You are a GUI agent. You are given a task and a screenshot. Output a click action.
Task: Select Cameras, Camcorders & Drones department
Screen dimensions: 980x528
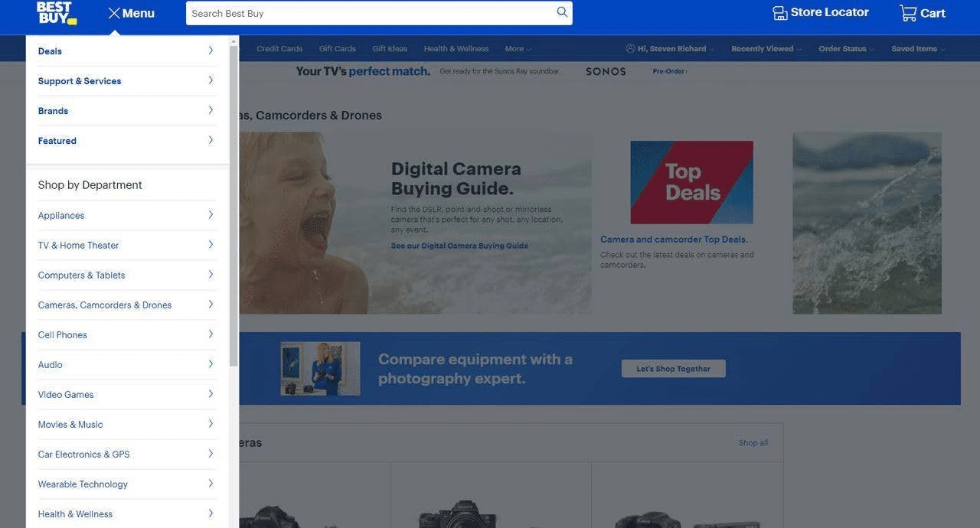[x=105, y=305]
